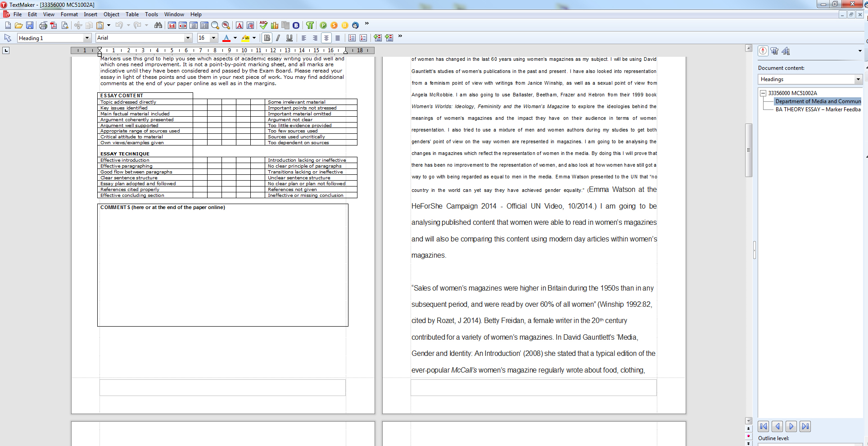
Task: Export document as PDF
Action: (54, 25)
